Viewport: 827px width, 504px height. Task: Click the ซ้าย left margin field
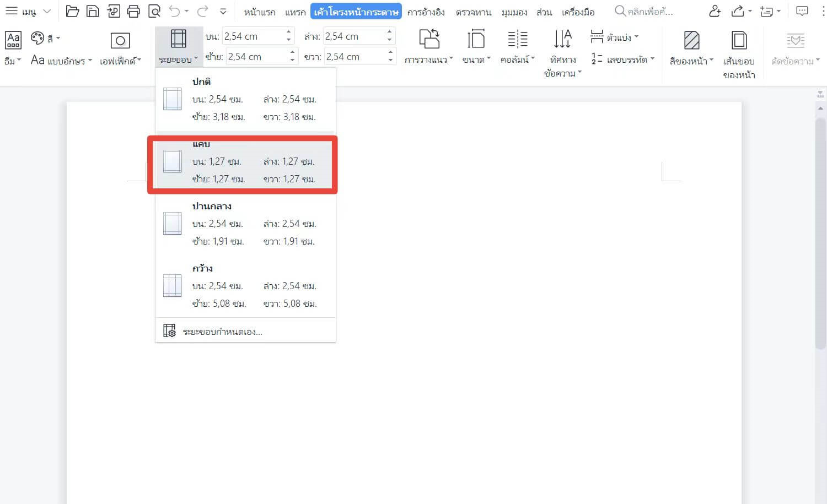coord(257,56)
